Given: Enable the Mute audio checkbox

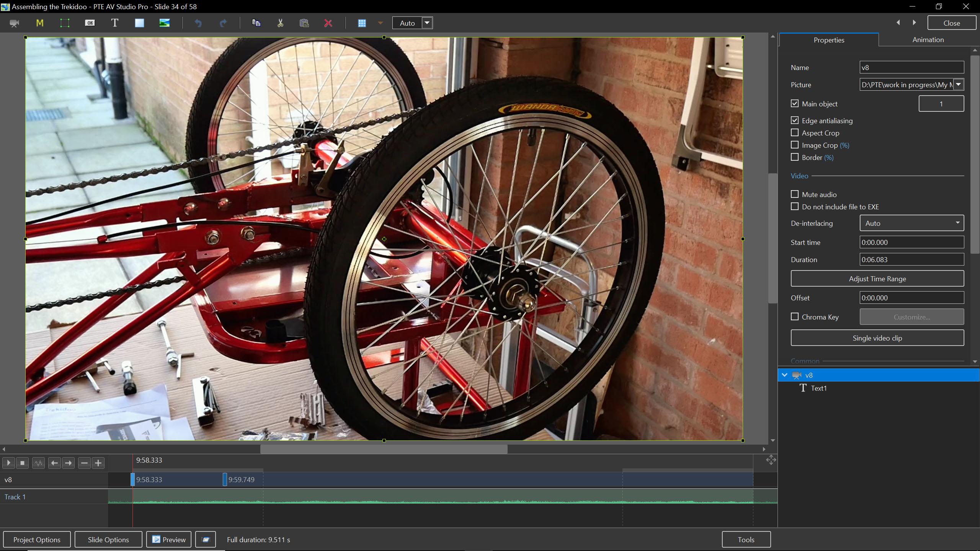Looking at the screenshot, I should click(795, 194).
